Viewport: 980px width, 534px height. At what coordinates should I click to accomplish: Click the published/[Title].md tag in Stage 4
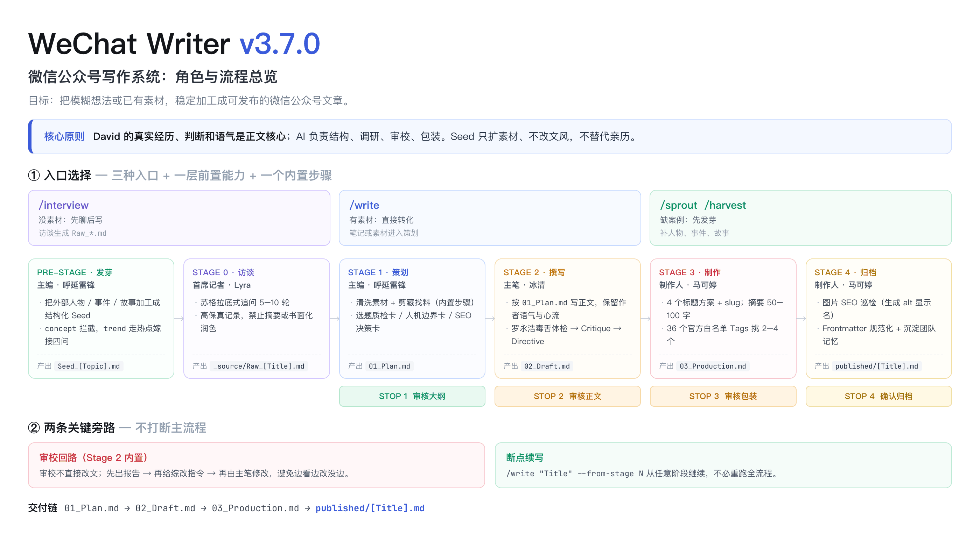tap(876, 366)
